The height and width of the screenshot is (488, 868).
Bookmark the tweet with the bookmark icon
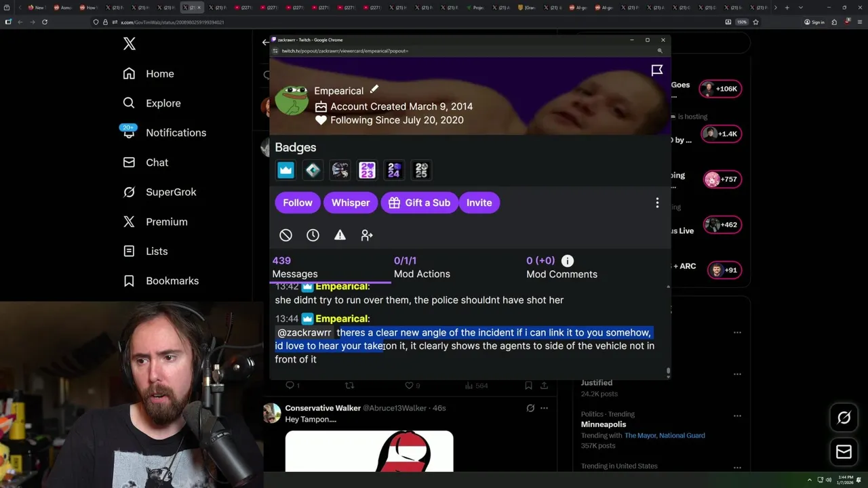528,386
